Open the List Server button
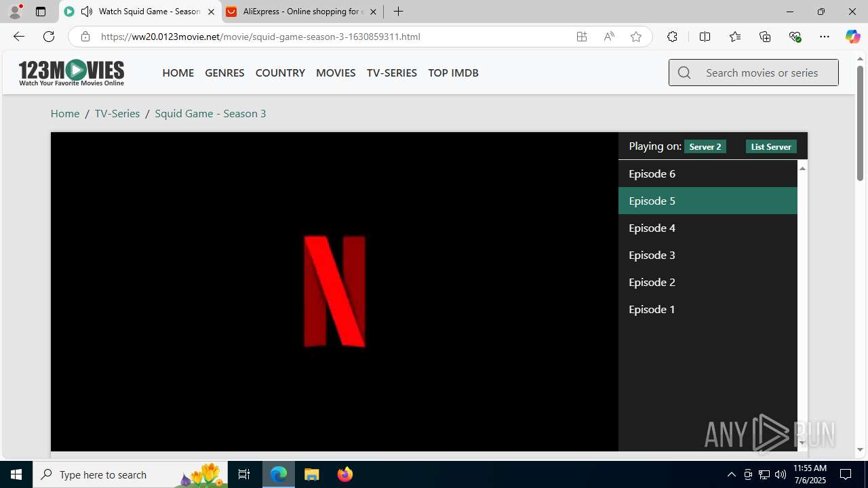This screenshot has height=488, width=868. tap(771, 146)
